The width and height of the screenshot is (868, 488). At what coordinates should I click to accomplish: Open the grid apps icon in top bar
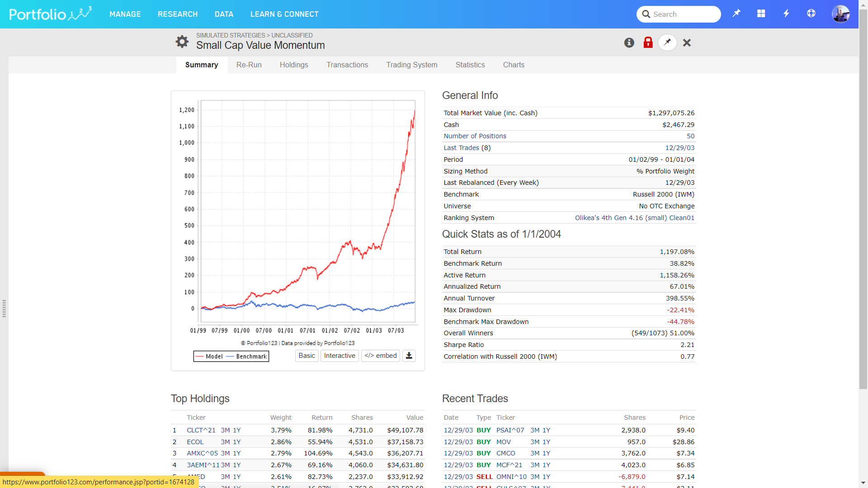click(x=761, y=14)
